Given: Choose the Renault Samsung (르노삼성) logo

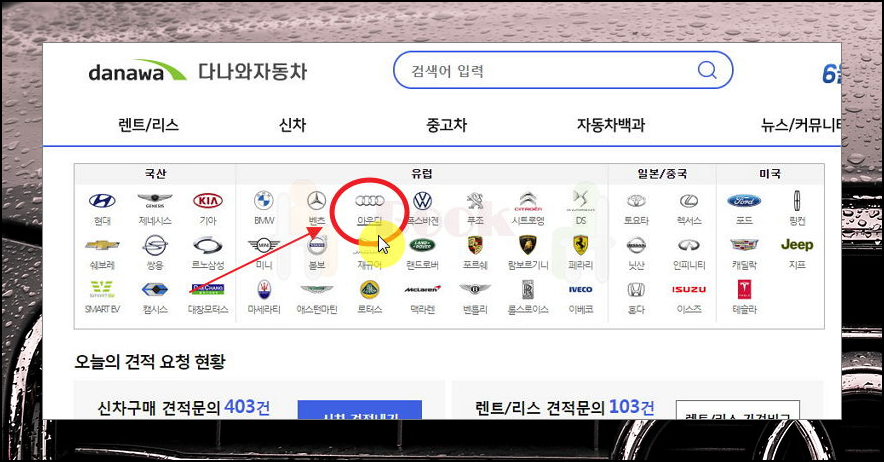Looking at the screenshot, I should (x=207, y=245).
